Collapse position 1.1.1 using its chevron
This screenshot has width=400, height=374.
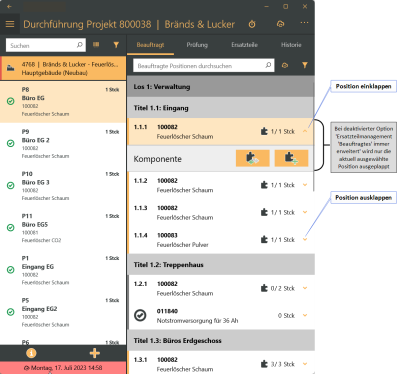click(x=305, y=131)
